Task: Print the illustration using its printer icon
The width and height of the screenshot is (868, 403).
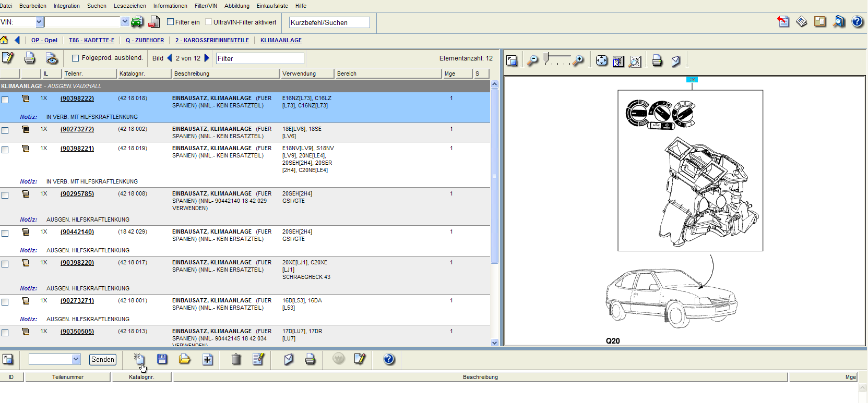Action: (x=657, y=61)
